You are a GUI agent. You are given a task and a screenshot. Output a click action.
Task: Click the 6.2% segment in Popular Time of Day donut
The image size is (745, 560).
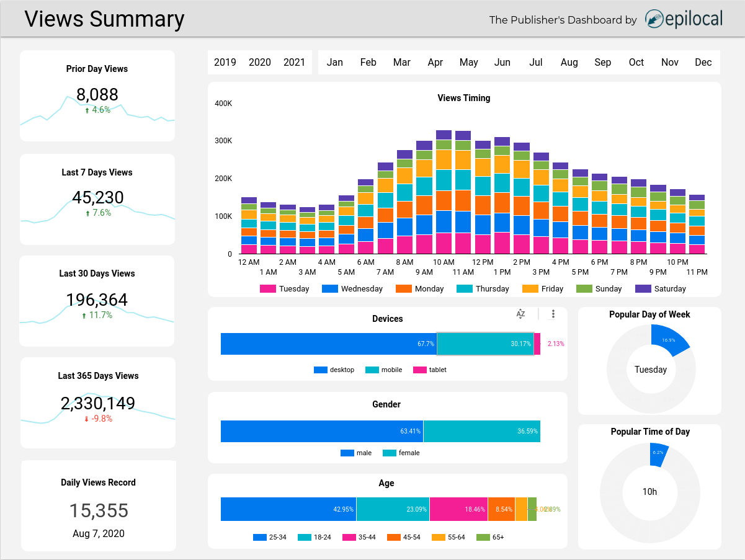[x=657, y=451]
